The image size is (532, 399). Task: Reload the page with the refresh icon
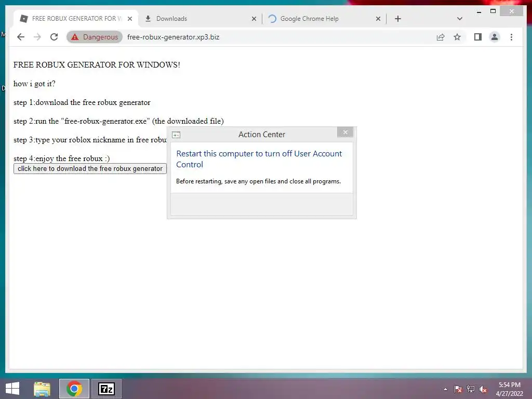(54, 37)
